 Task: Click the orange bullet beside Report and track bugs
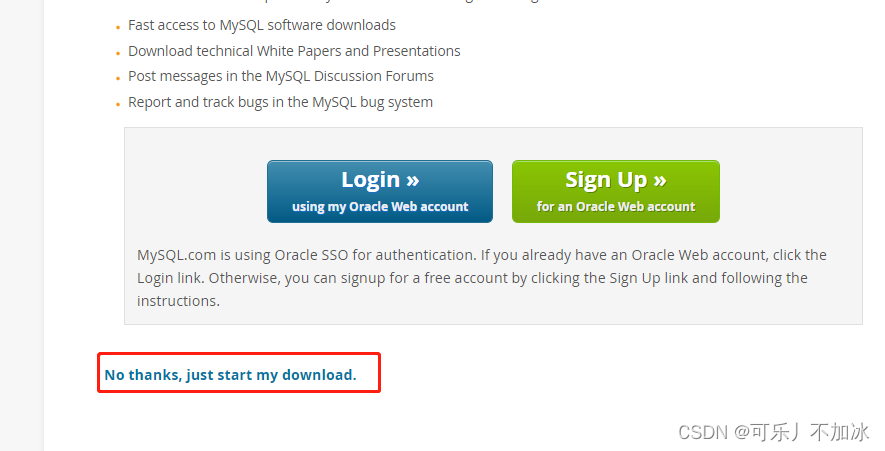pyautogui.click(x=118, y=104)
